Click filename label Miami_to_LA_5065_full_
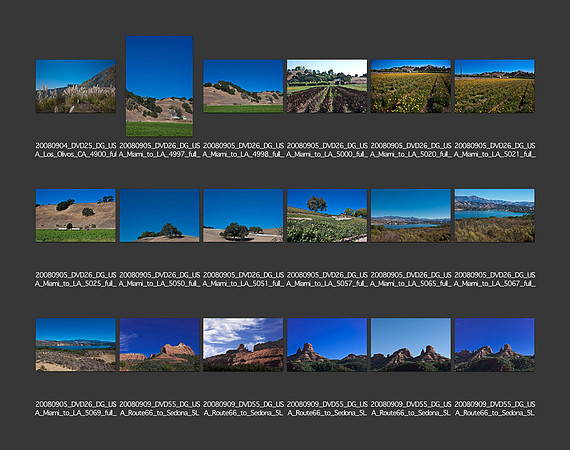The width and height of the screenshot is (570, 450). click(411, 279)
